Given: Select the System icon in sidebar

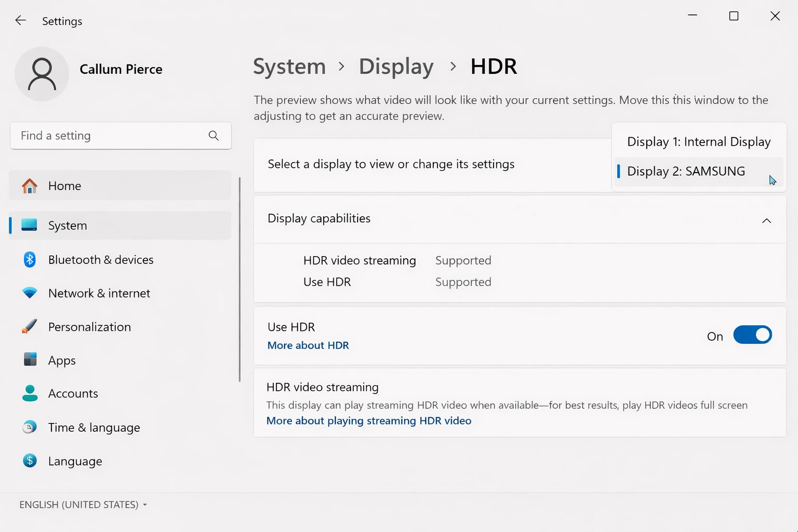Looking at the screenshot, I should coord(30,225).
